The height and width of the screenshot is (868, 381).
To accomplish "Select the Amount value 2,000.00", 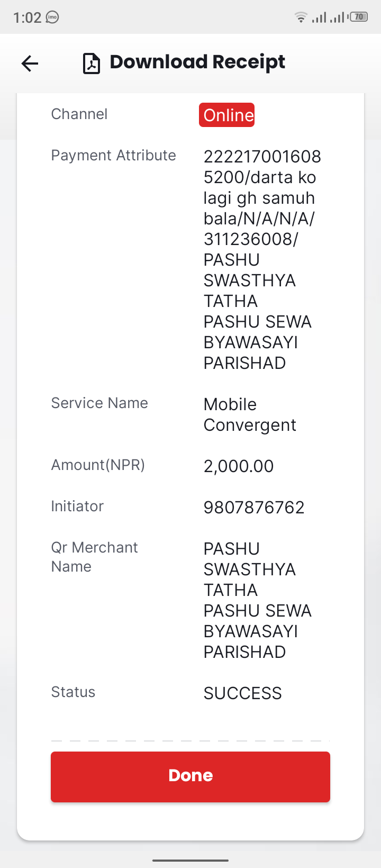I will click(x=239, y=466).
